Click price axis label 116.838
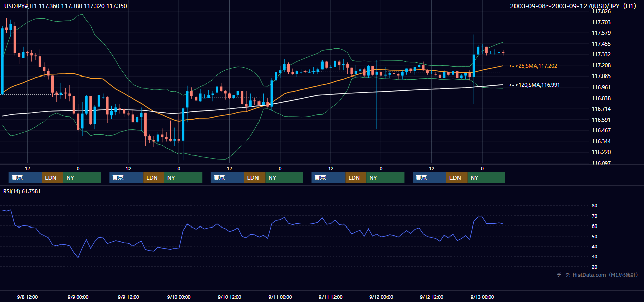The height and width of the screenshot is (302, 644). pos(601,98)
